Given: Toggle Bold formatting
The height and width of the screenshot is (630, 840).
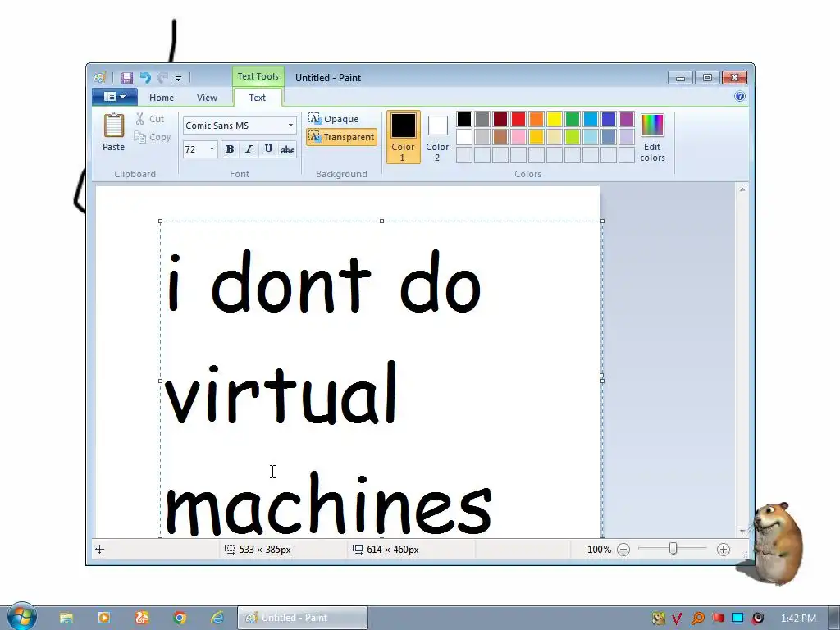Looking at the screenshot, I should (230, 149).
